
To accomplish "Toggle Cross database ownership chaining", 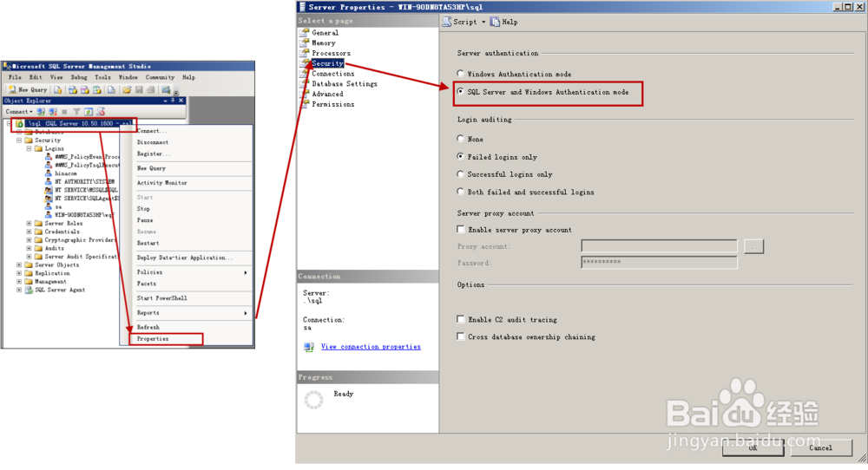I will click(x=461, y=336).
